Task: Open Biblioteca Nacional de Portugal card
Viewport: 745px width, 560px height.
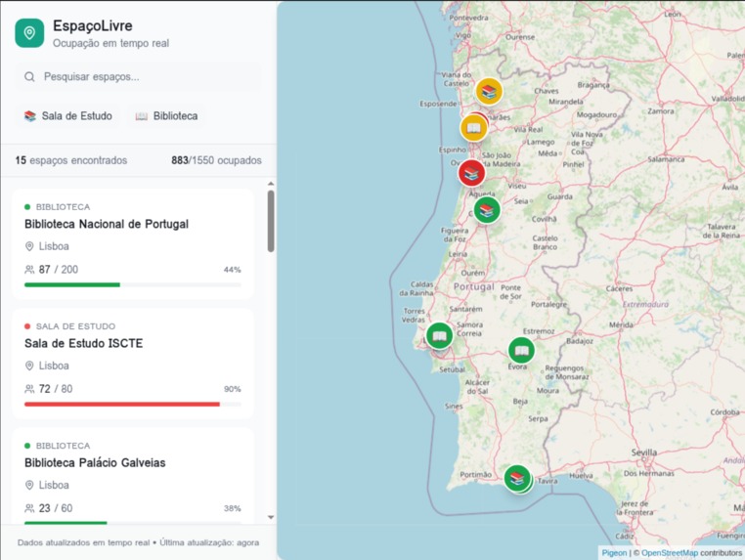Action: coord(133,244)
